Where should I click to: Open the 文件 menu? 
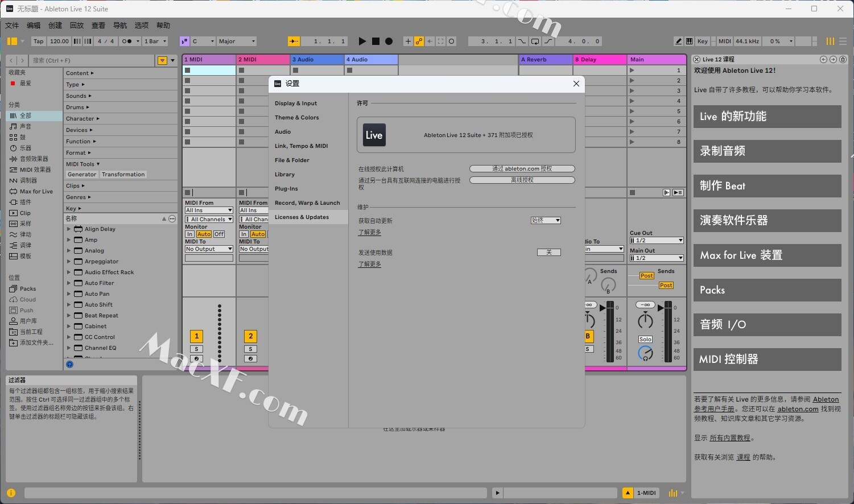(x=11, y=25)
